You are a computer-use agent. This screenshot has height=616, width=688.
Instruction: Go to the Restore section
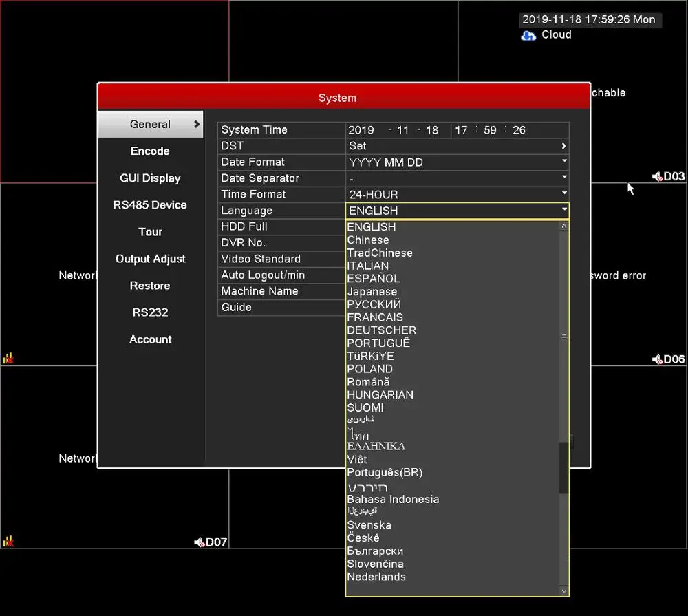(x=150, y=286)
